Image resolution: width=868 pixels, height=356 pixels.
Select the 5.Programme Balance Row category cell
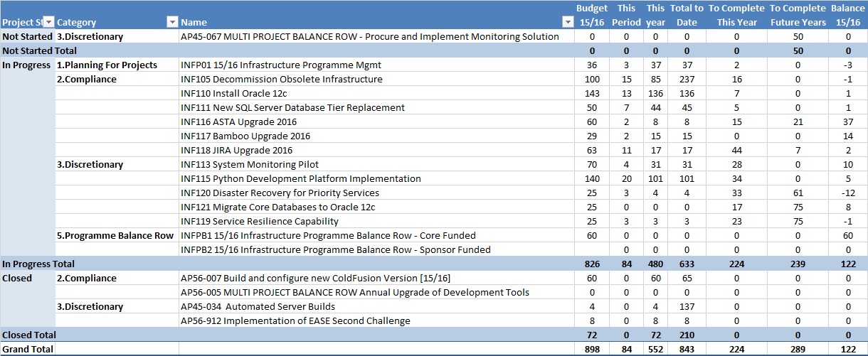[115, 235]
